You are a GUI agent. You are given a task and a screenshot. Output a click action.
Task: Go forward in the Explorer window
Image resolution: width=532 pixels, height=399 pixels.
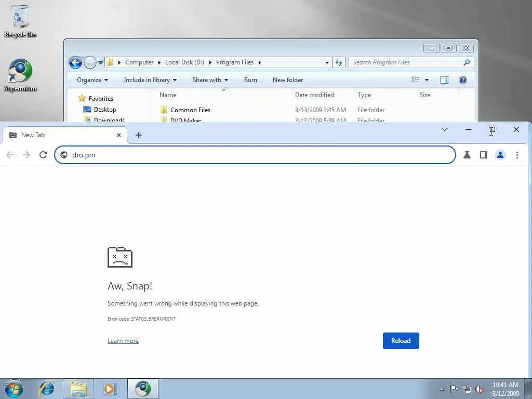click(90, 62)
